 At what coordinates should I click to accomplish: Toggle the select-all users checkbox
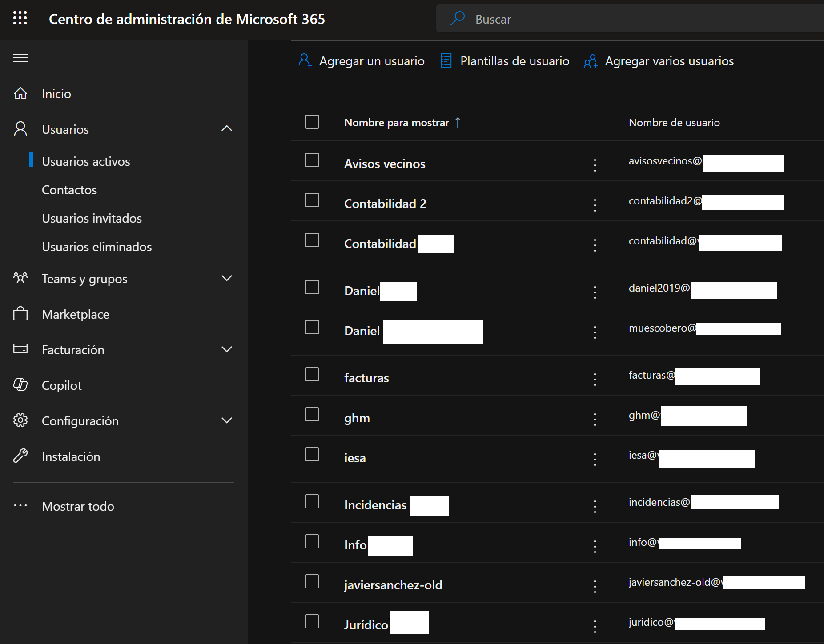[312, 122]
